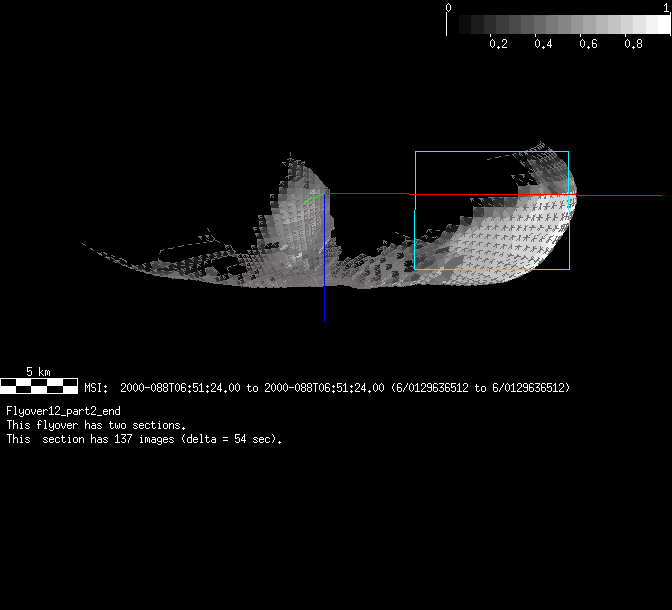This screenshot has height=610, width=672.
Task: Click the checkered 5 km scale bar
Action: pos(39,384)
